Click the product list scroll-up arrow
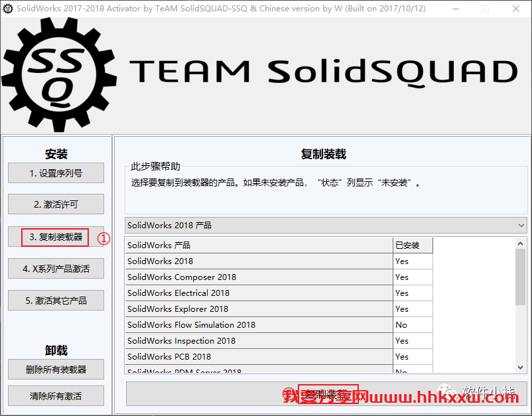 pyautogui.click(x=520, y=243)
